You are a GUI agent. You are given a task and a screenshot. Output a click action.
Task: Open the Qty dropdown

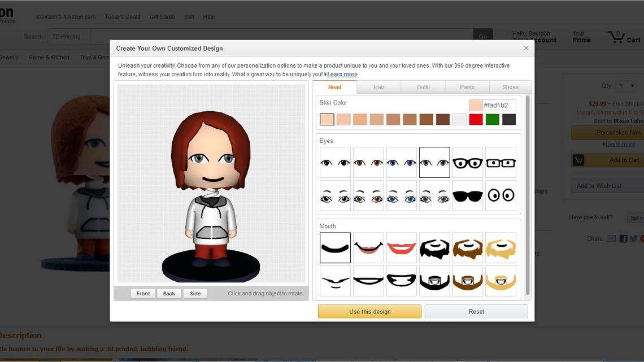627,85
